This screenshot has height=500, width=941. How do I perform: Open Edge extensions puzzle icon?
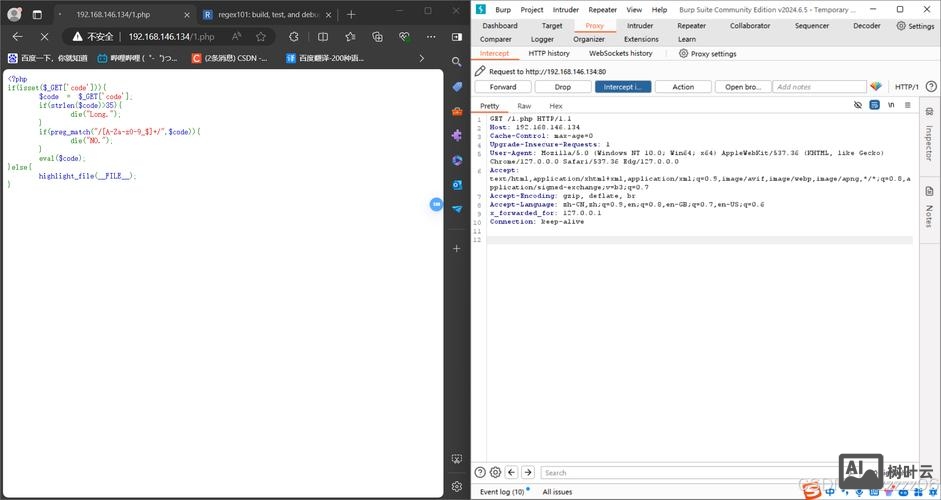[293, 37]
